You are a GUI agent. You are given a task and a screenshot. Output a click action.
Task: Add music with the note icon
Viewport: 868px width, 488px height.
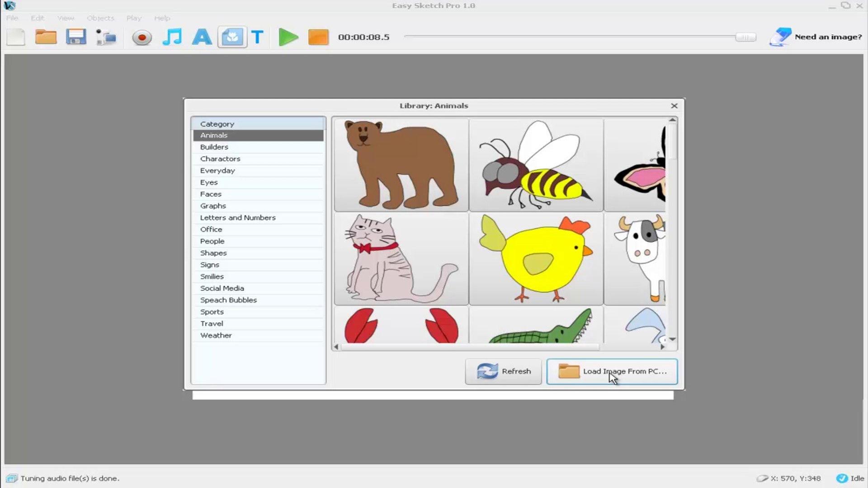coord(172,37)
